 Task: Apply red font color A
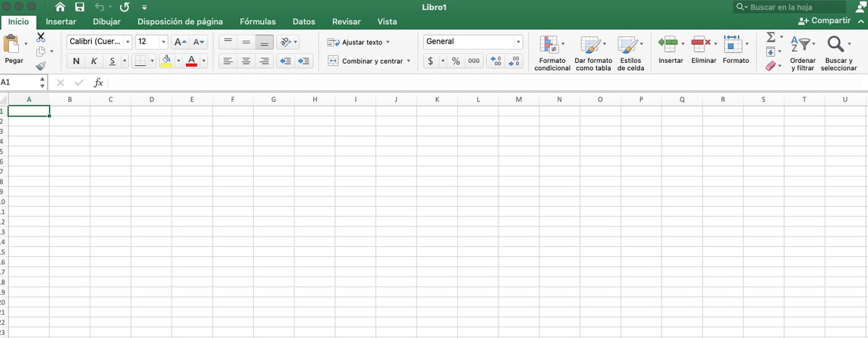tap(192, 61)
